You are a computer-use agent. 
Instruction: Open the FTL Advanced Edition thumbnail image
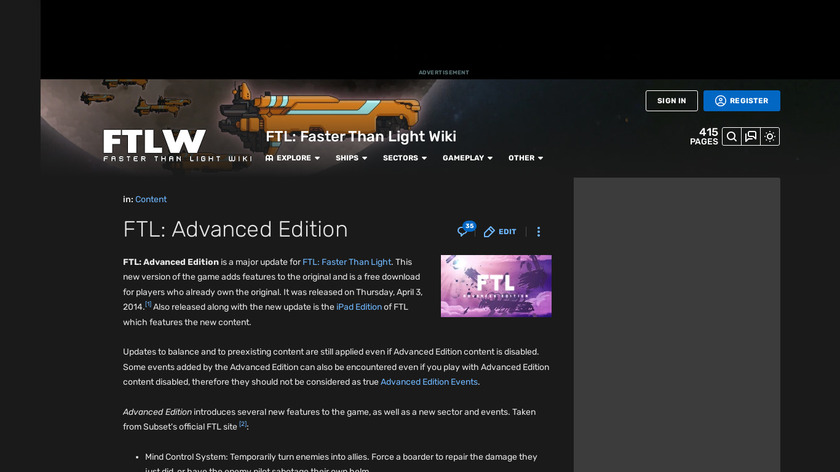click(x=496, y=286)
